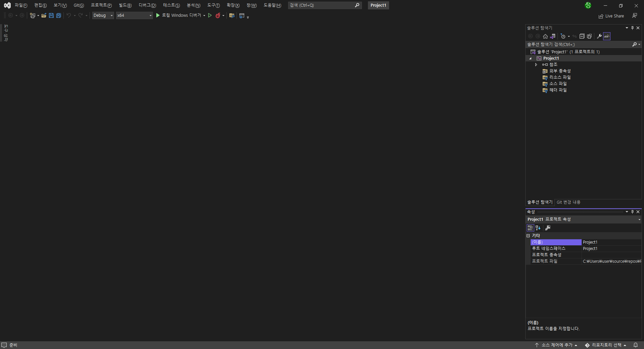This screenshot has width=644, height=349.
Task: Click the Save All toolbar icon
Action: point(59,15)
